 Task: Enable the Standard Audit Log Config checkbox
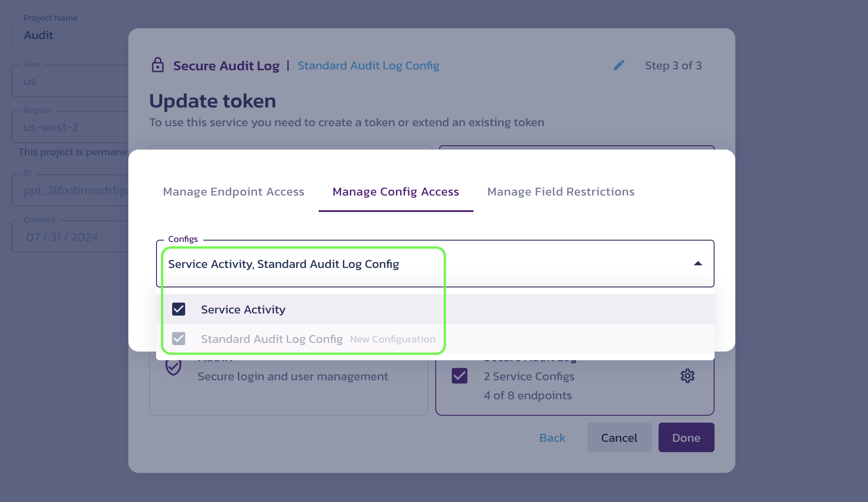pyautogui.click(x=178, y=339)
